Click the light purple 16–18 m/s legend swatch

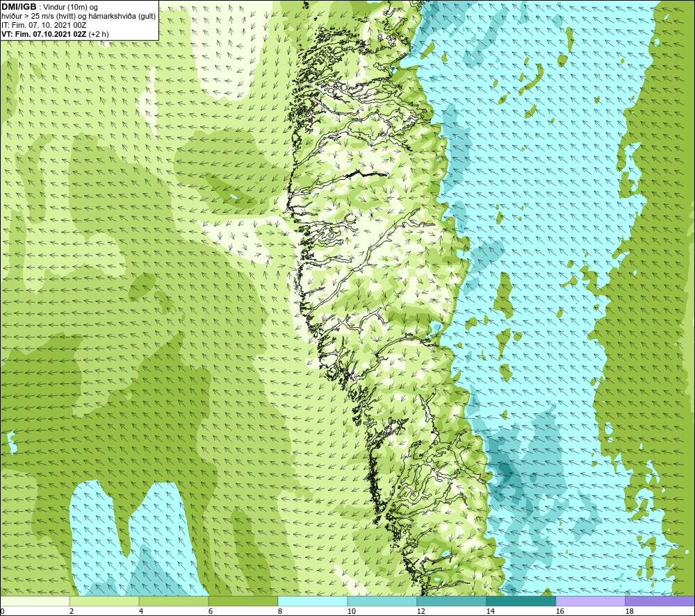pyautogui.click(x=590, y=601)
